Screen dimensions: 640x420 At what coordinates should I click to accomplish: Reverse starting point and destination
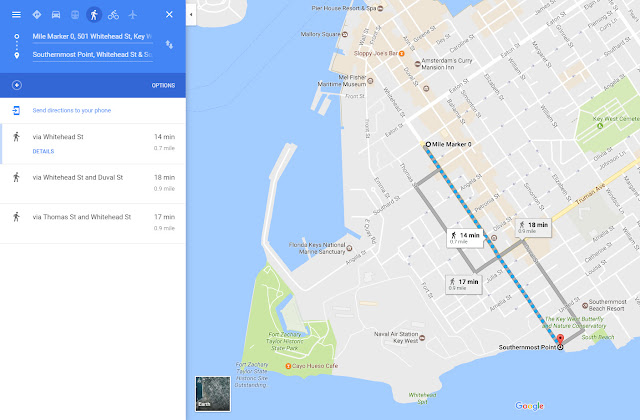pyautogui.click(x=169, y=44)
